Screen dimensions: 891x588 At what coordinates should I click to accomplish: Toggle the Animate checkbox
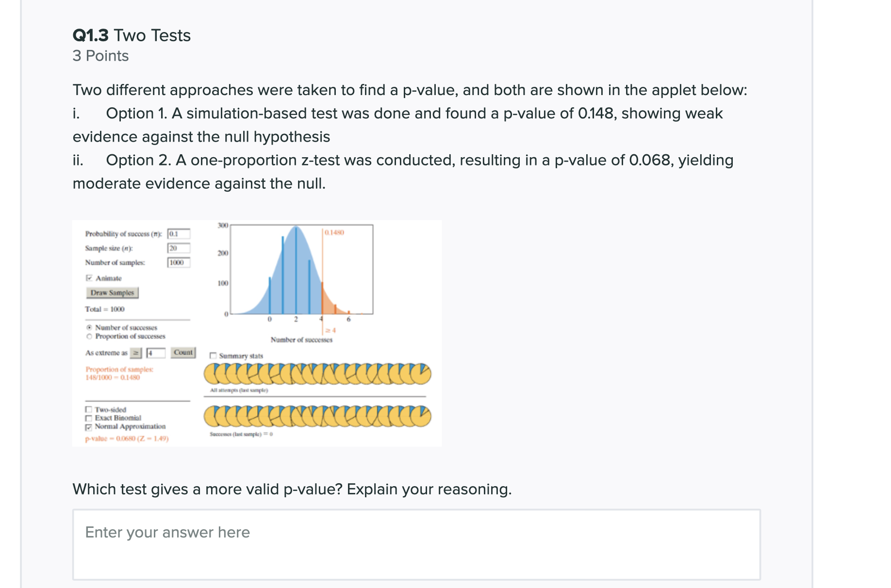(x=90, y=278)
